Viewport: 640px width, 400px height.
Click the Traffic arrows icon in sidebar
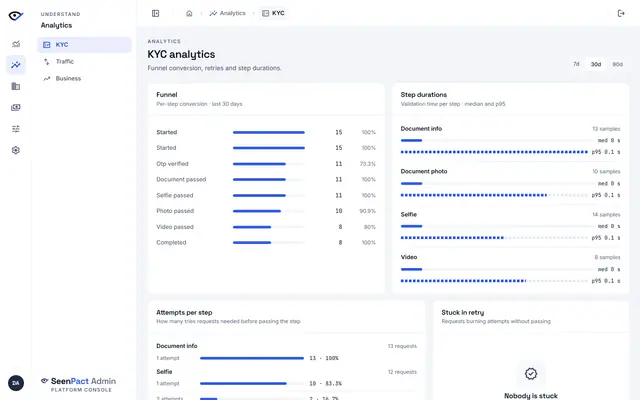pos(47,62)
